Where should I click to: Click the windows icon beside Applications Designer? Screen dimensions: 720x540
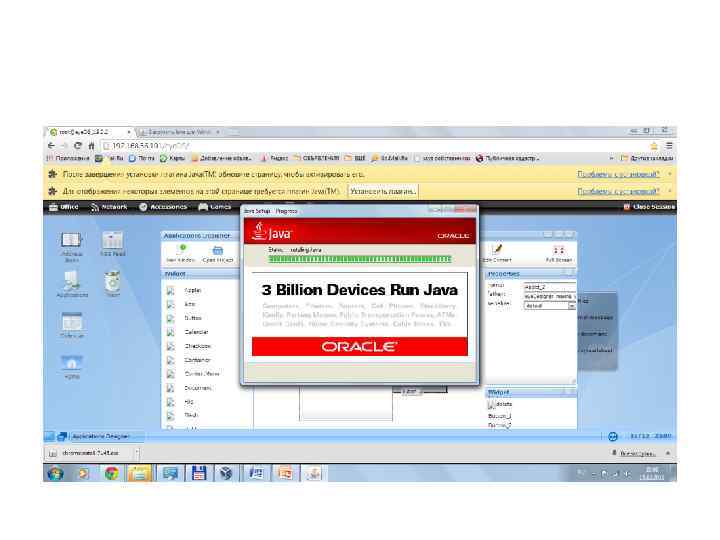click(62, 436)
